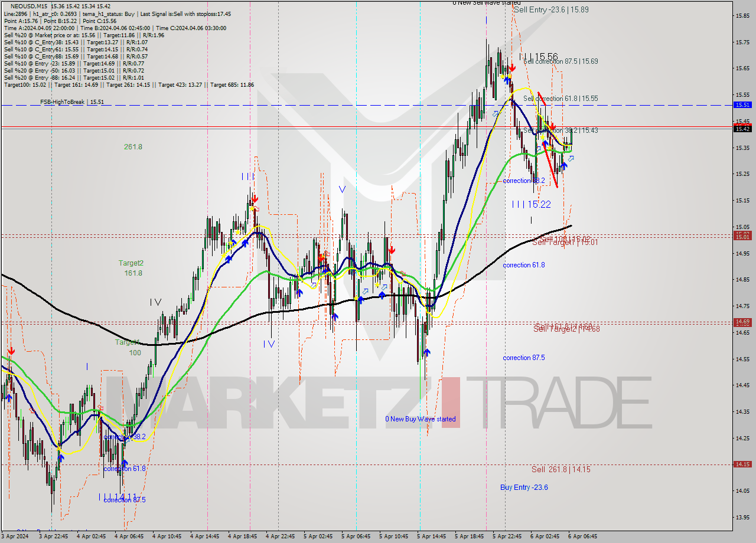756x543 pixels.
Task: Click the 'I I I 15.56' wave label
Action: tap(538, 57)
